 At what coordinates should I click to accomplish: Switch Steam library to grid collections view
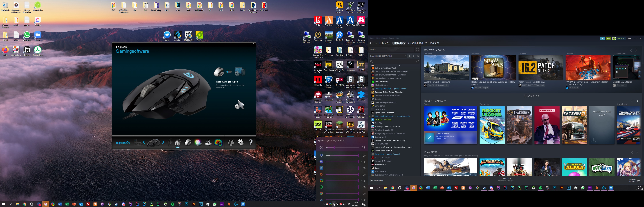tap(417, 49)
